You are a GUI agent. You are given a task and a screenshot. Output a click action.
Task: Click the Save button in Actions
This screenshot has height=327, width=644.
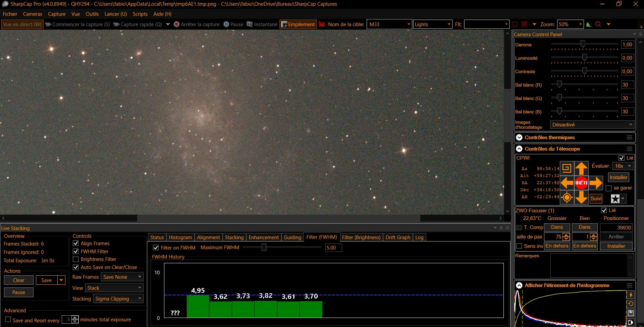click(x=47, y=280)
